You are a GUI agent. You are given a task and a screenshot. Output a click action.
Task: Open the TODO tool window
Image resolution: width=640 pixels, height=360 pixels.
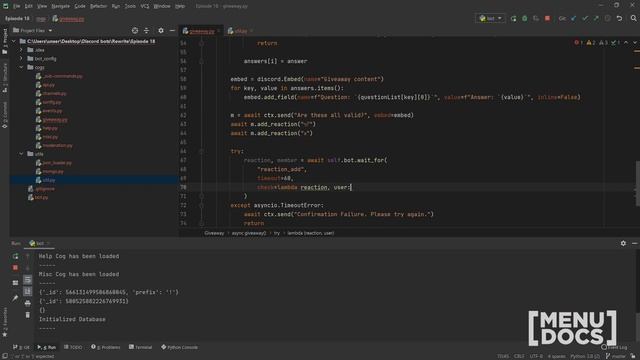click(73, 347)
